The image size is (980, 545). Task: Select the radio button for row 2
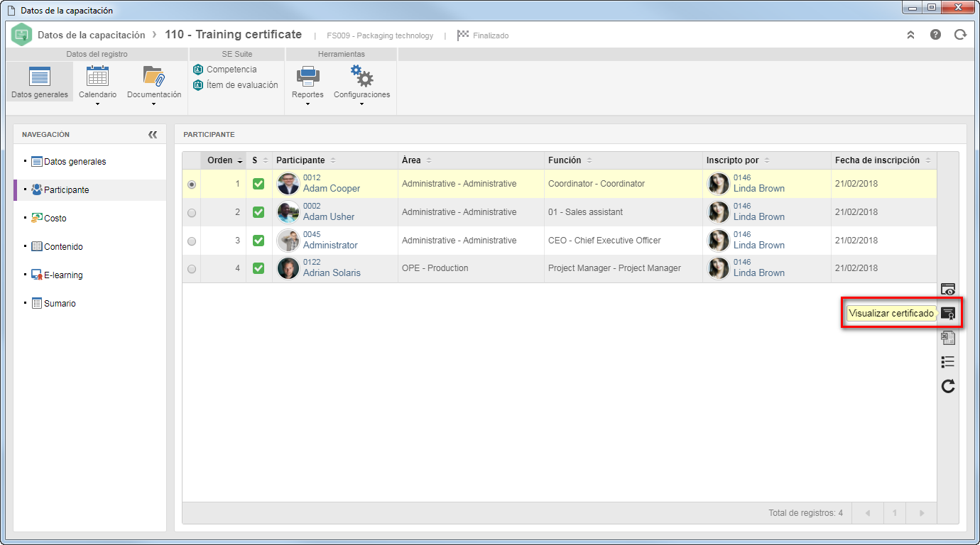point(192,213)
